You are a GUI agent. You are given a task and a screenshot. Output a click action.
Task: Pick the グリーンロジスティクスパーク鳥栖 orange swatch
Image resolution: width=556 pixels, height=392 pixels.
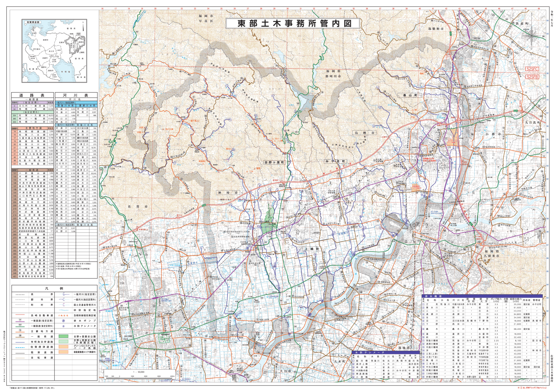point(64,347)
